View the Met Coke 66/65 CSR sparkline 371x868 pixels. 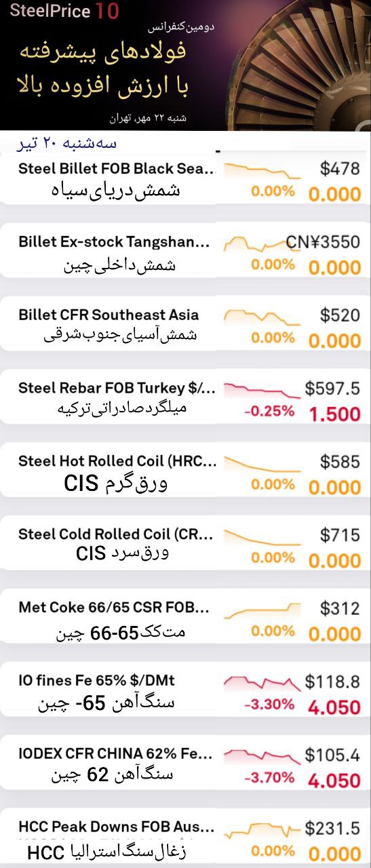click(262, 610)
